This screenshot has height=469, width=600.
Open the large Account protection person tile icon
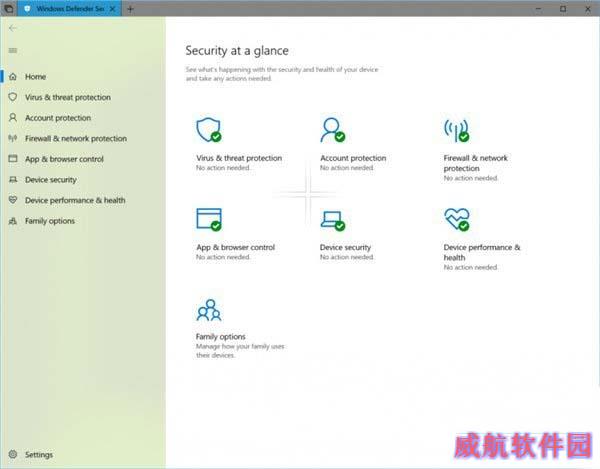point(333,130)
